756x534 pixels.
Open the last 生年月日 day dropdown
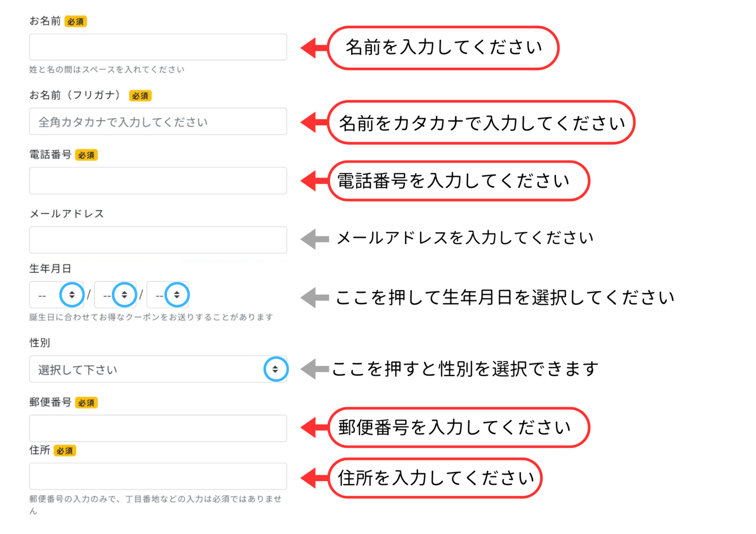click(168, 295)
